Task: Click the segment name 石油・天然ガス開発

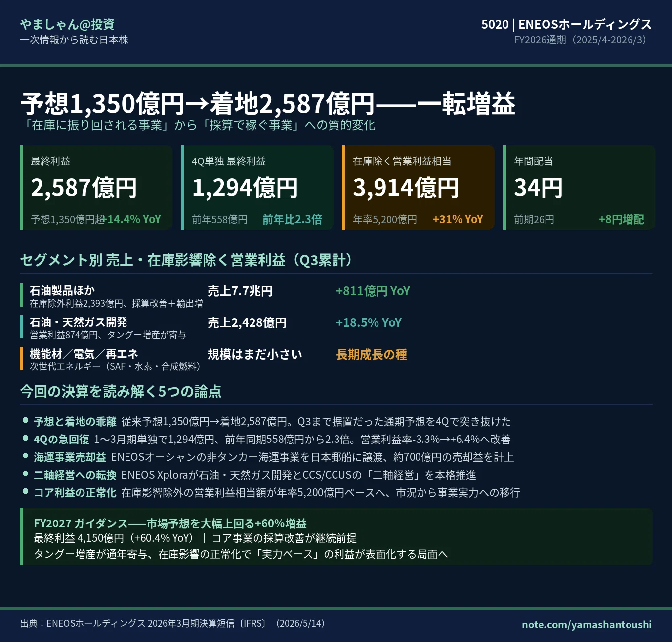Action: 79,322
